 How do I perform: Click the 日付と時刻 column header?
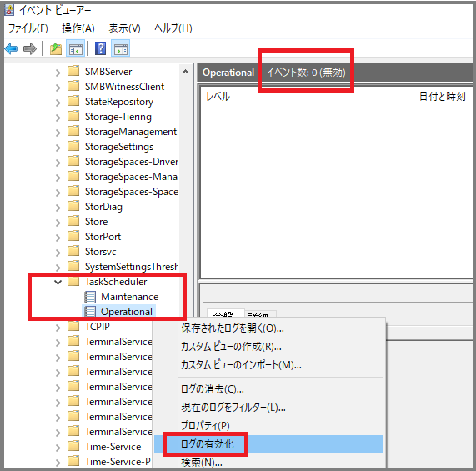coord(443,96)
